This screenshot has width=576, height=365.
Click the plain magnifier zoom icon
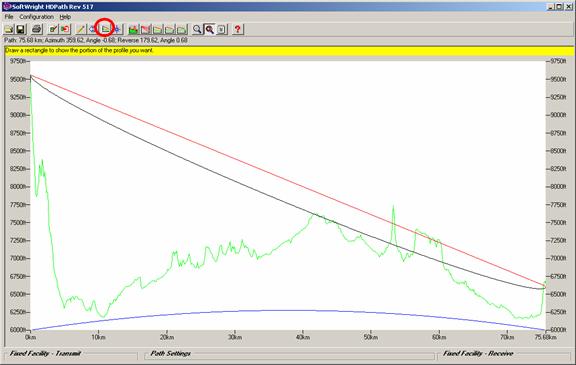click(197, 29)
